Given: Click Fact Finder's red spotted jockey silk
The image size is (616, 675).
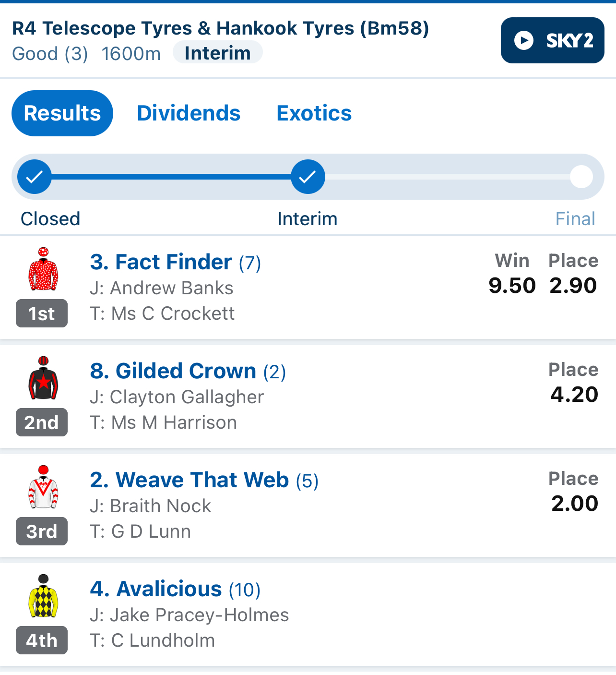Looking at the screenshot, I should coord(43,269).
